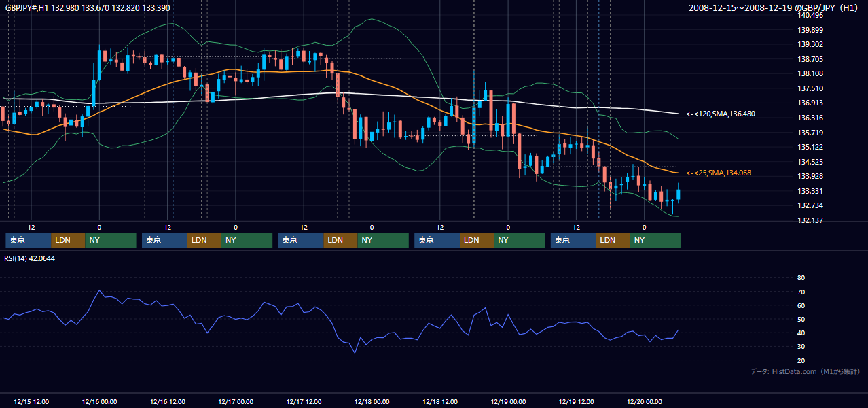868x408 pixels.
Task: Click price axis value 139.899
Action: (x=811, y=30)
